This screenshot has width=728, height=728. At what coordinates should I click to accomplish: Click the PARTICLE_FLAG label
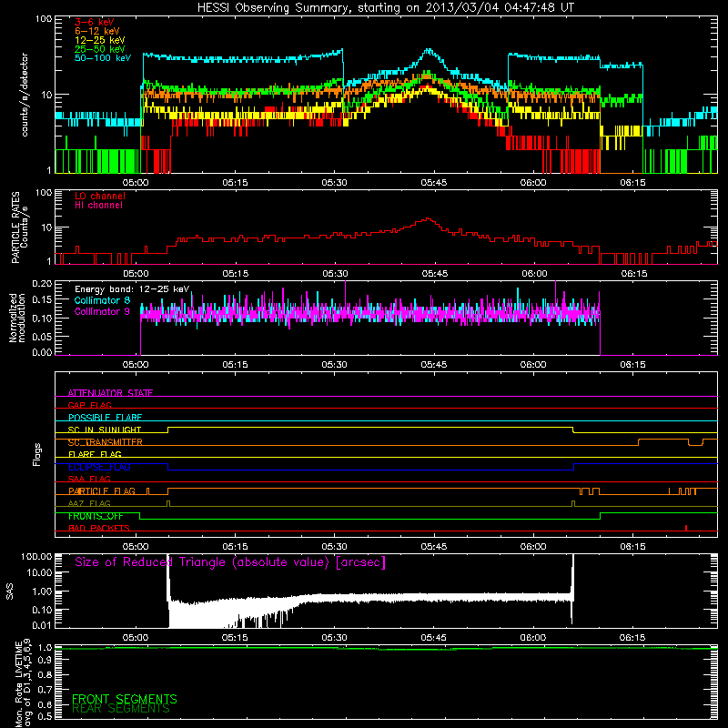(x=102, y=491)
